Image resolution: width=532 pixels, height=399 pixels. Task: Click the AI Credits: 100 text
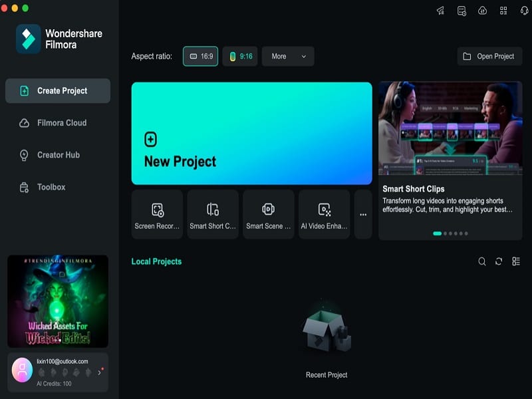click(x=54, y=384)
